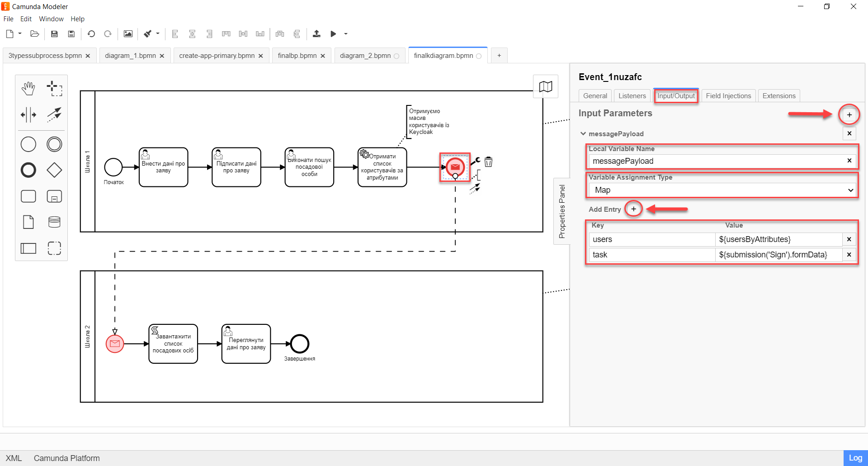This screenshot has width=868, height=466.
Task: Click Save As toolbar icon
Action: pyautogui.click(x=71, y=34)
